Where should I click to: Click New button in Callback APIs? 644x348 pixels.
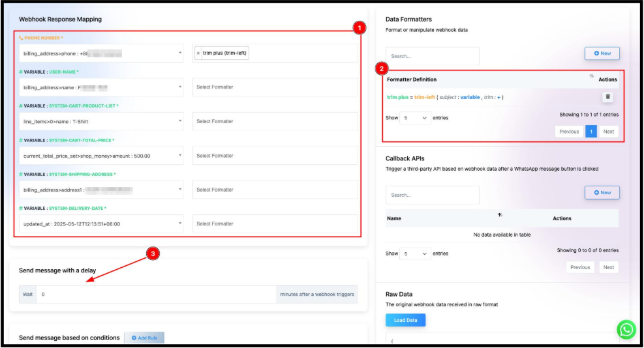(x=602, y=192)
